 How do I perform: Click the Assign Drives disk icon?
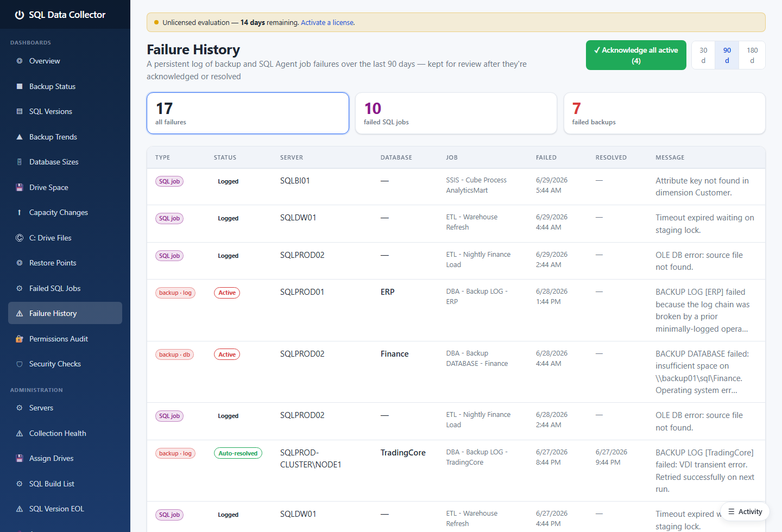(x=20, y=458)
